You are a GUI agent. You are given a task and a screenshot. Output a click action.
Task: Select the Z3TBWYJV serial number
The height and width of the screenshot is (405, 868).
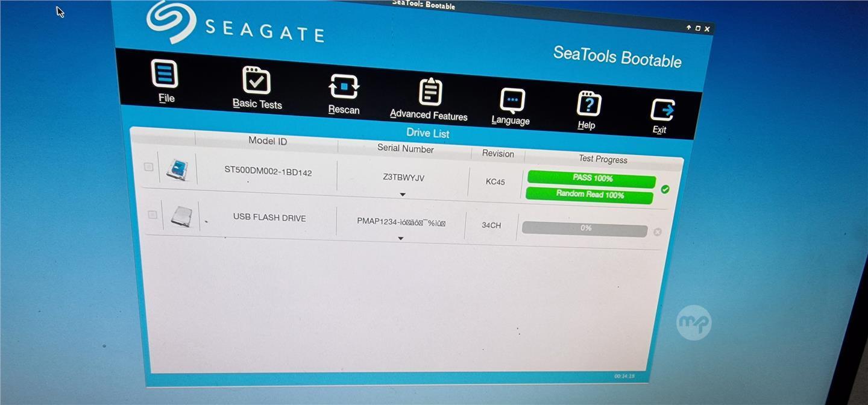click(x=404, y=178)
